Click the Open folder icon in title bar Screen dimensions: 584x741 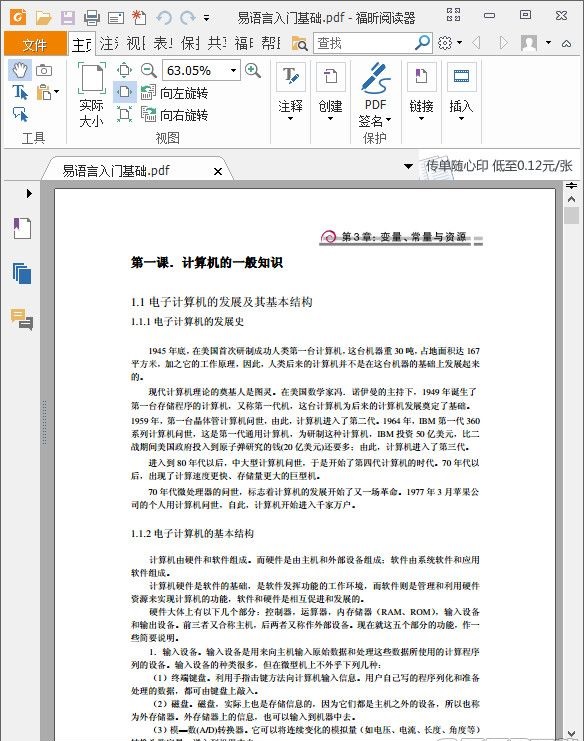(x=43, y=18)
